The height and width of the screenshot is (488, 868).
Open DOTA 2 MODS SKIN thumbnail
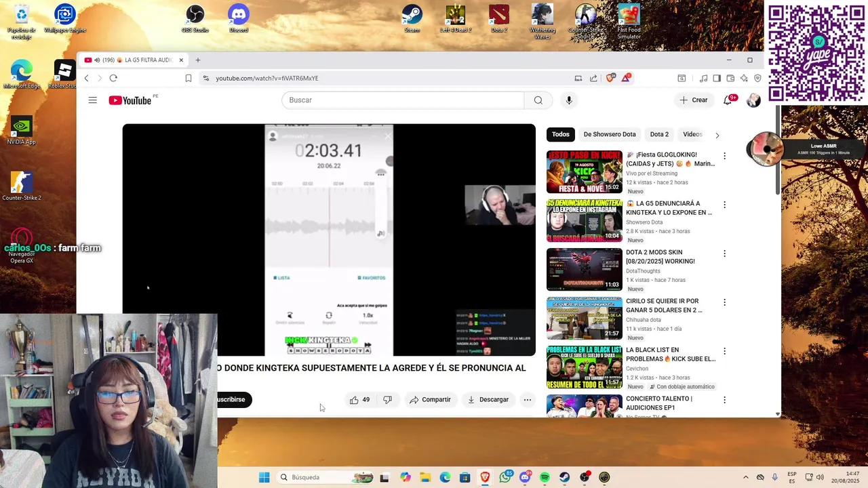[584, 270]
